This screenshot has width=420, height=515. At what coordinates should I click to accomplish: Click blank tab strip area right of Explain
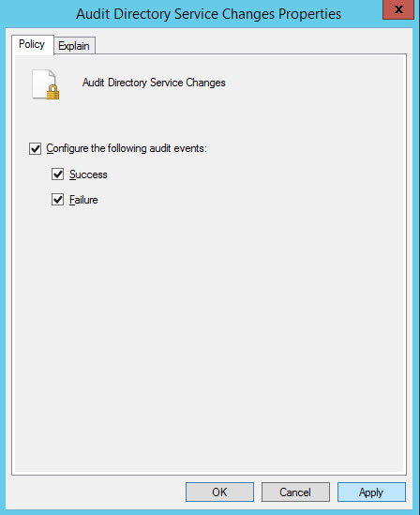pos(249,44)
